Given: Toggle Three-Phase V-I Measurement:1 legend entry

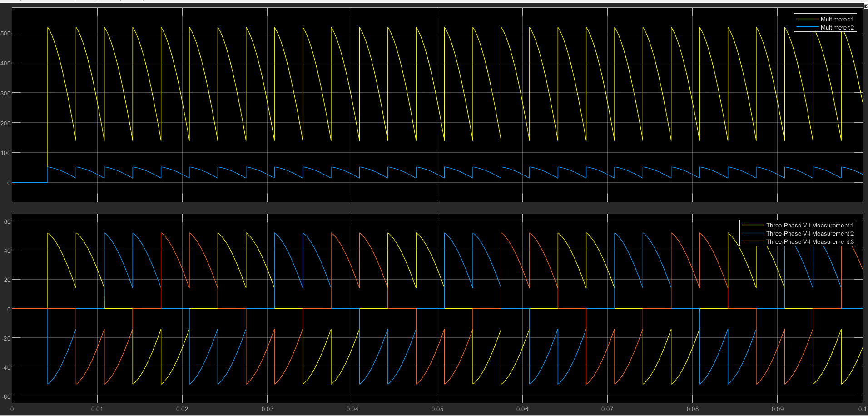Looking at the screenshot, I should 798,225.
